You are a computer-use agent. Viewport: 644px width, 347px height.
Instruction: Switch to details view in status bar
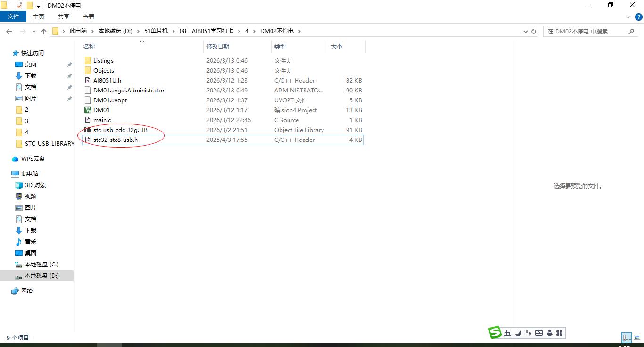coord(627,338)
